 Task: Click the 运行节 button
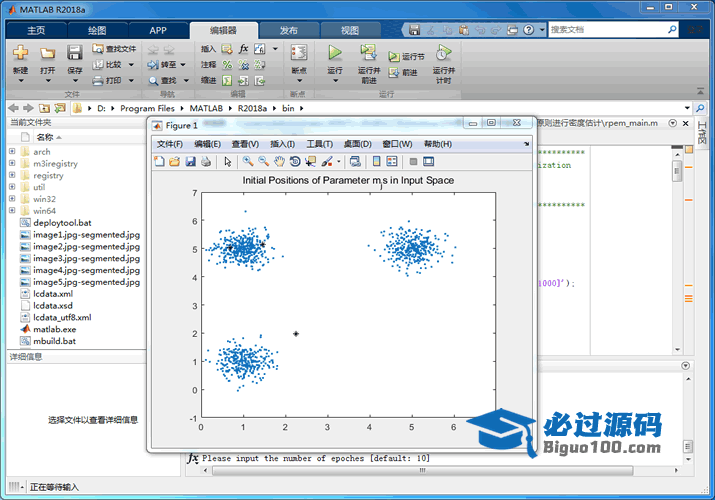pos(407,57)
